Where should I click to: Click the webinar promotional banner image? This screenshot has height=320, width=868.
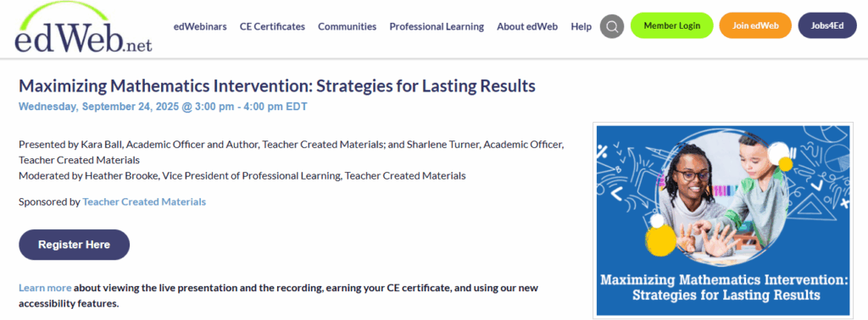[723, 220]
